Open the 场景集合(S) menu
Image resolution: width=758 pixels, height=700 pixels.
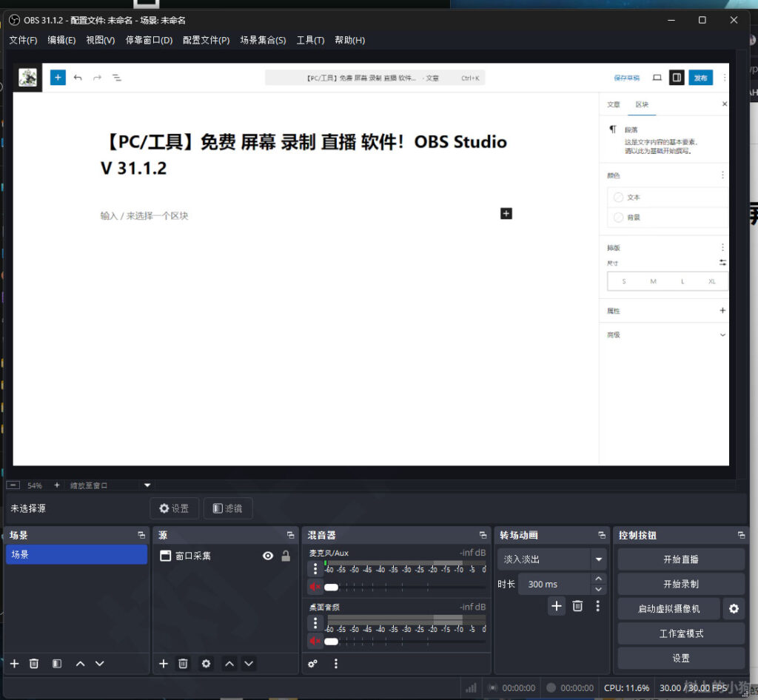[263, 40]
